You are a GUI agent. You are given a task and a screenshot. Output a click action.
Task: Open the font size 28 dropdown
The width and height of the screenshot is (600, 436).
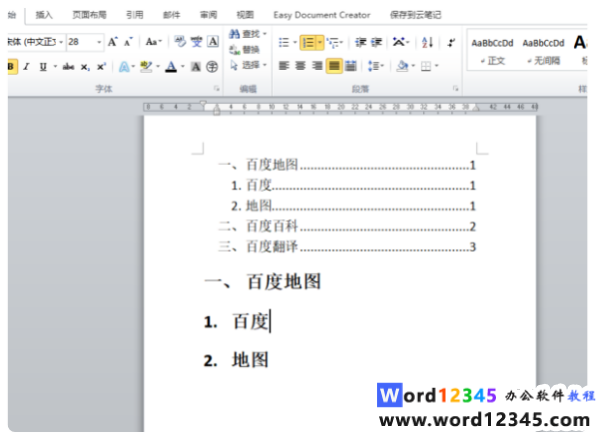(99, 42)
